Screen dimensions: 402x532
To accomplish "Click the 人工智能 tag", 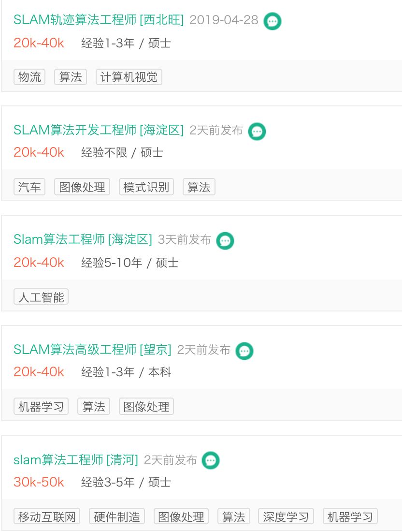I will [41, 297].
